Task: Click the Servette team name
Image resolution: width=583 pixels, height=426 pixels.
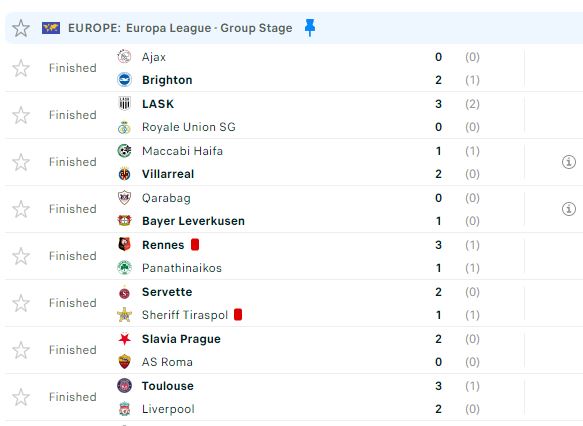Action: 167,292
